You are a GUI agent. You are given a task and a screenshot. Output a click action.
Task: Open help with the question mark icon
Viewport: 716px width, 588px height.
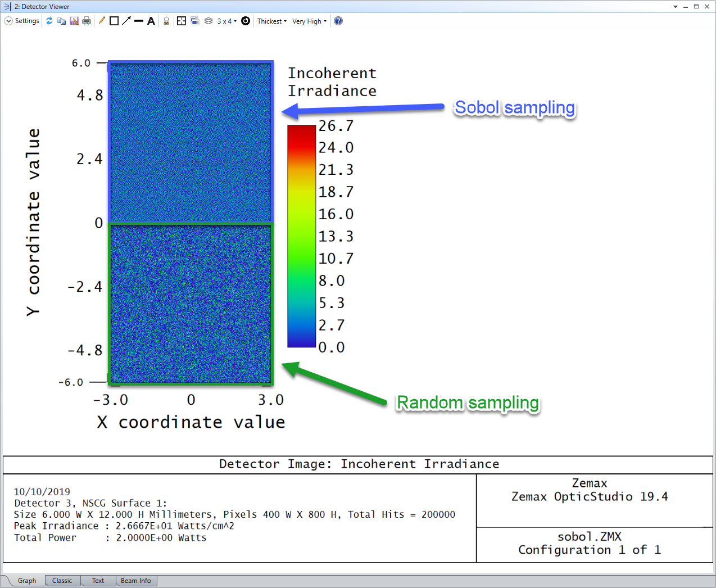[338, 21]
